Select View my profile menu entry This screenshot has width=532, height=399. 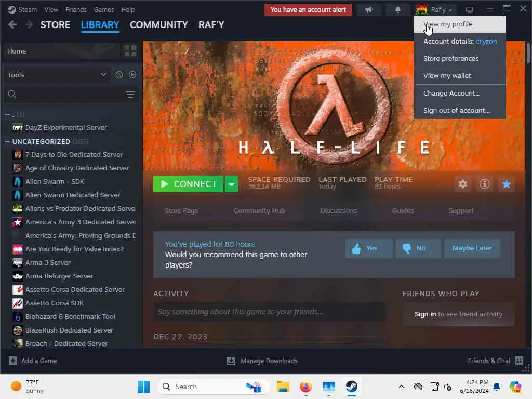point(460,24)
